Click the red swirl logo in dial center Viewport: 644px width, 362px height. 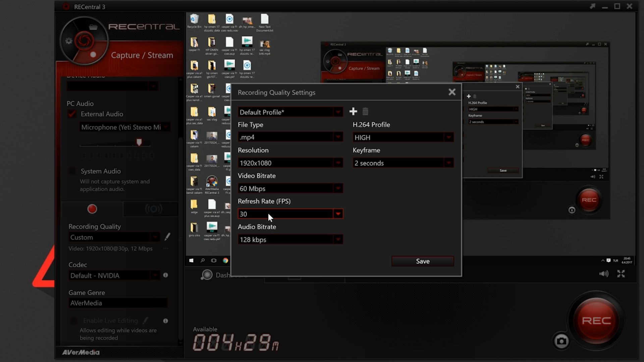point(84,41)
